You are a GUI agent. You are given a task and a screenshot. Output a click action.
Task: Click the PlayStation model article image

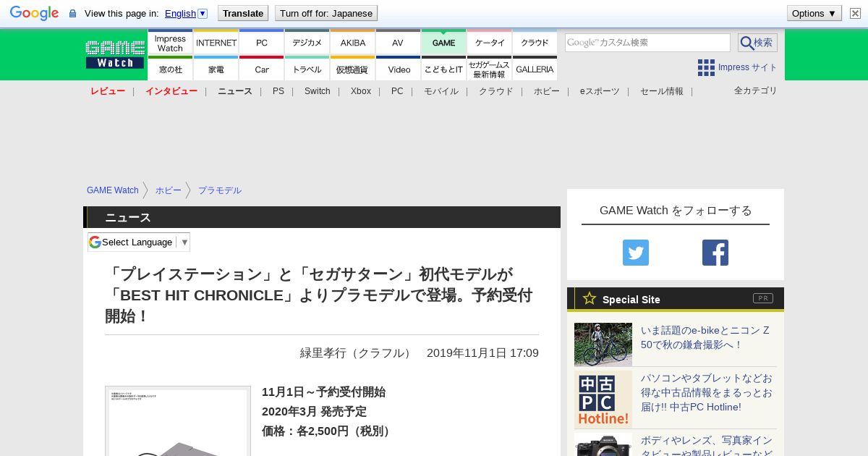178,421
